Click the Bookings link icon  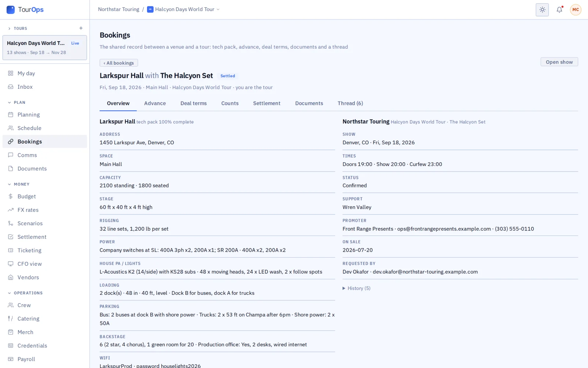(x=11, y=142)
